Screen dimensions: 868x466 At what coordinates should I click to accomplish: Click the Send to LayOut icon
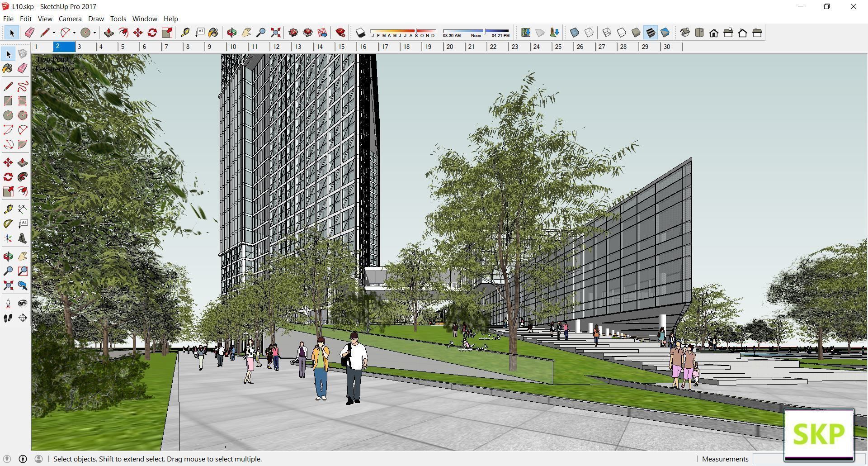(x=322, y=33)
